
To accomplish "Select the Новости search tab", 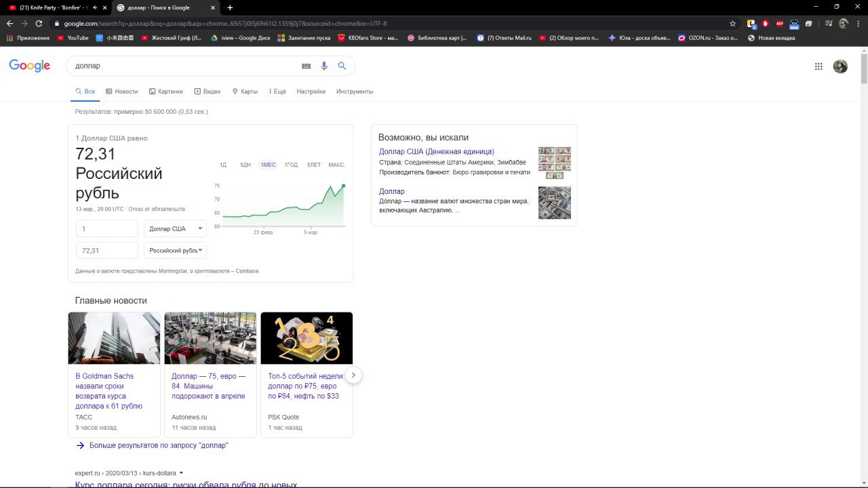I will 121,91.
